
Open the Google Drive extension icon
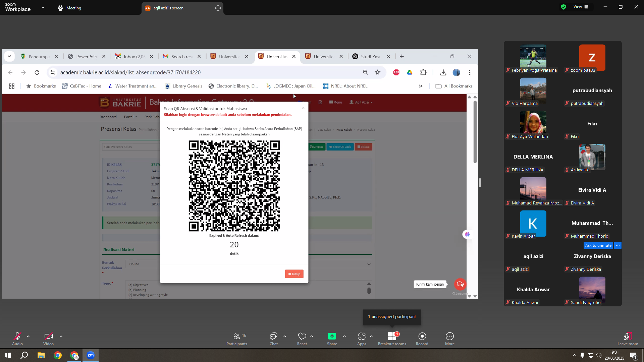pyautogui.click(x=410, y=72)
